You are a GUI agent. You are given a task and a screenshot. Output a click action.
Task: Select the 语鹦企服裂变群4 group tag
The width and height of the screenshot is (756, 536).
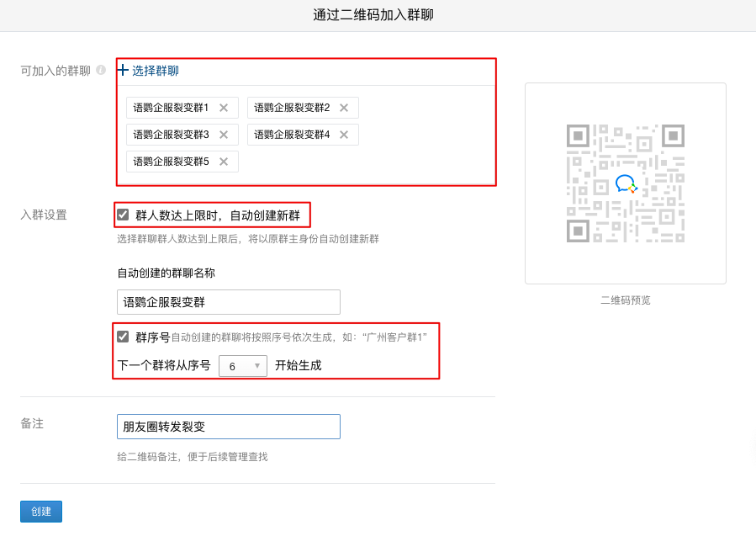pos(292,135)
